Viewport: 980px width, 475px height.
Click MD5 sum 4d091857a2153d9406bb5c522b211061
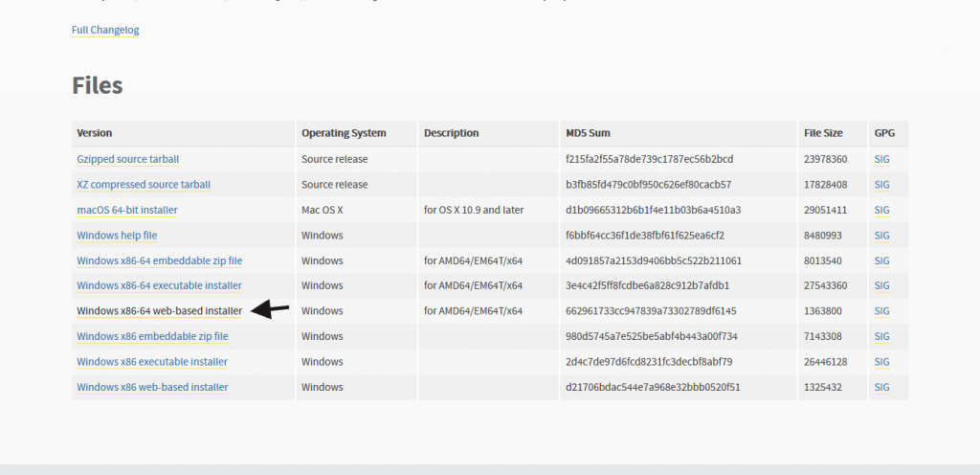point(654,260)
